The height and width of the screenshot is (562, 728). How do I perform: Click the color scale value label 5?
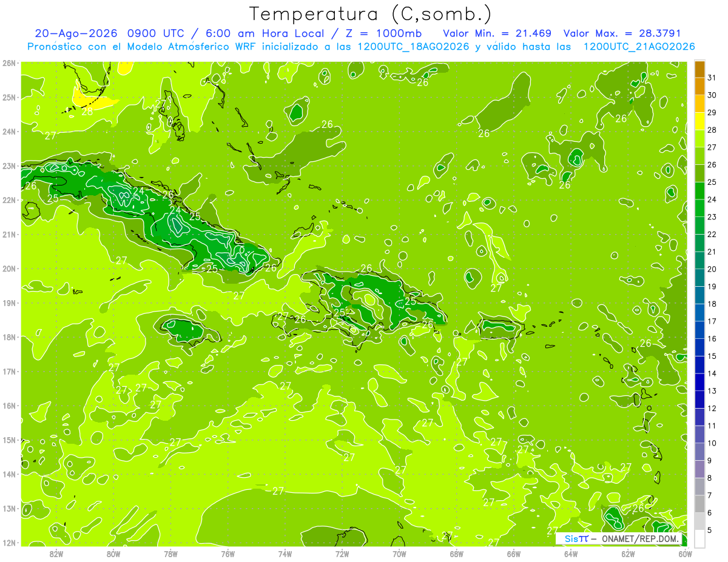point(710,530)
